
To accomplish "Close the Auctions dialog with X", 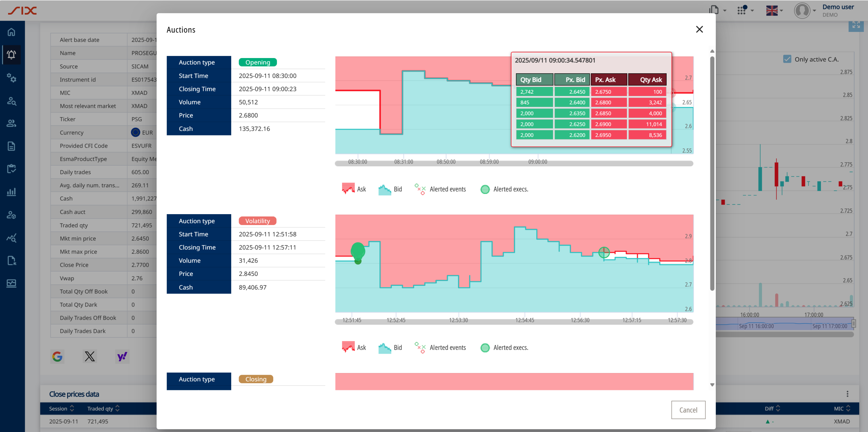I will pos(699,30).
